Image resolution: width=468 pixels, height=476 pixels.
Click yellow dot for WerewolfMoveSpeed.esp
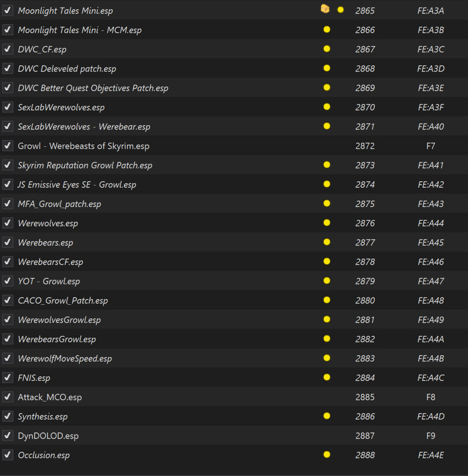coord(327,358)
